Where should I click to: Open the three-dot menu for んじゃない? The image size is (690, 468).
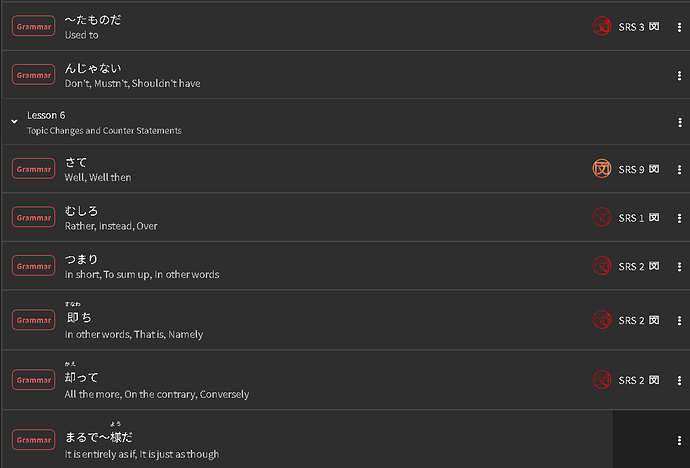point(679,75)
